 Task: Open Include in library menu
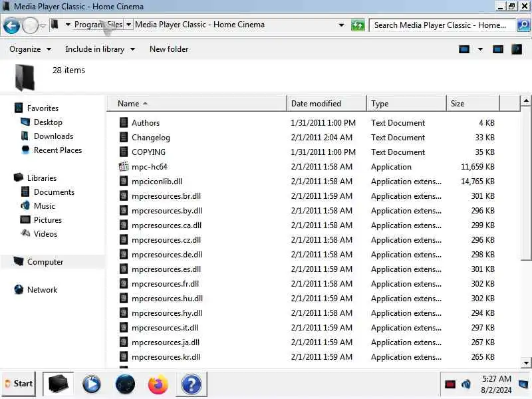tap(100, 49)
